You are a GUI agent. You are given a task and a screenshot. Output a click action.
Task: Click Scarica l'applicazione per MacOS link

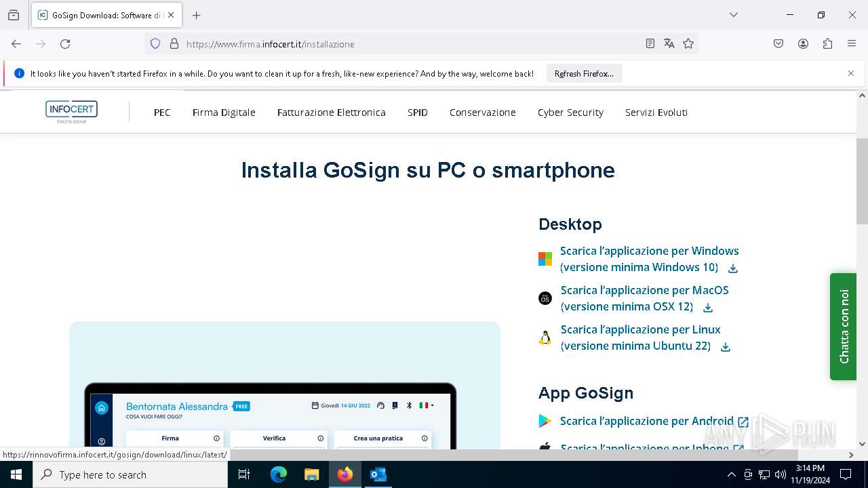point(644,298)
